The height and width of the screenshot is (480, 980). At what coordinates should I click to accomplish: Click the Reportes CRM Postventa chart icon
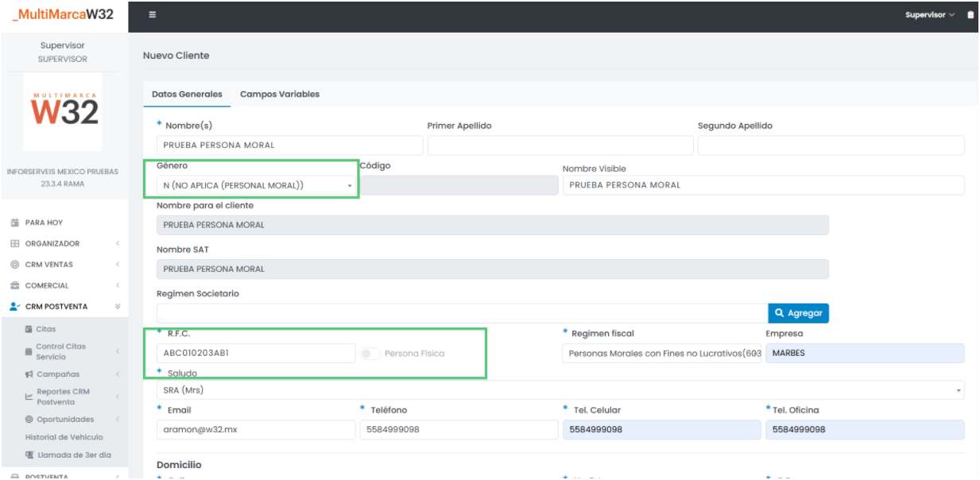point(29,396)
